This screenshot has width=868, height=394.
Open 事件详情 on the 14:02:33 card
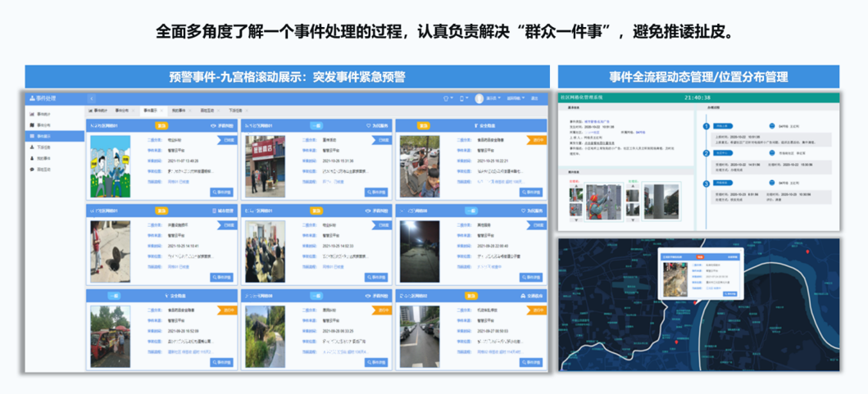point(376,277)
